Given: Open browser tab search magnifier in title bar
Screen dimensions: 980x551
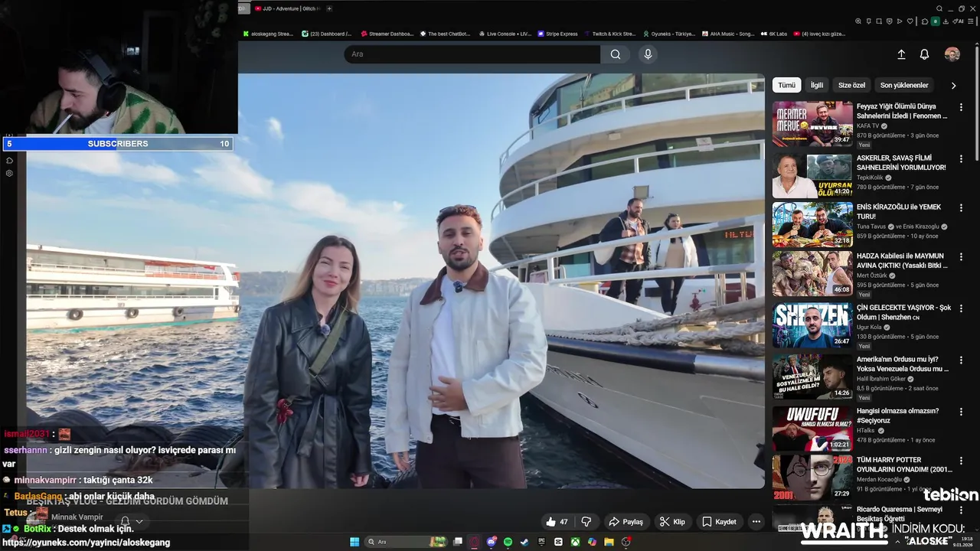Looking at the screenshot, I should click(x=939, y=8).
